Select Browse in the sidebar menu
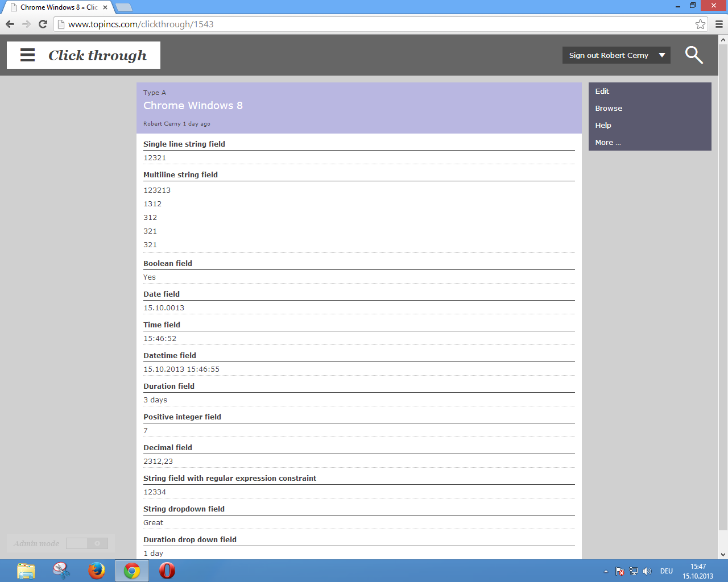Image resolution: width=728 pixels, height=582 pixels. coord(609,109)
